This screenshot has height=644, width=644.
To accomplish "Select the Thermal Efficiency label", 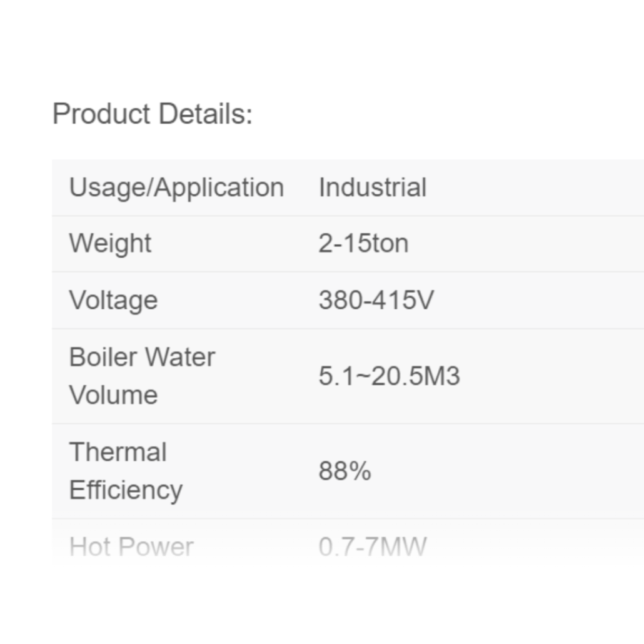I will coord(126,471).
